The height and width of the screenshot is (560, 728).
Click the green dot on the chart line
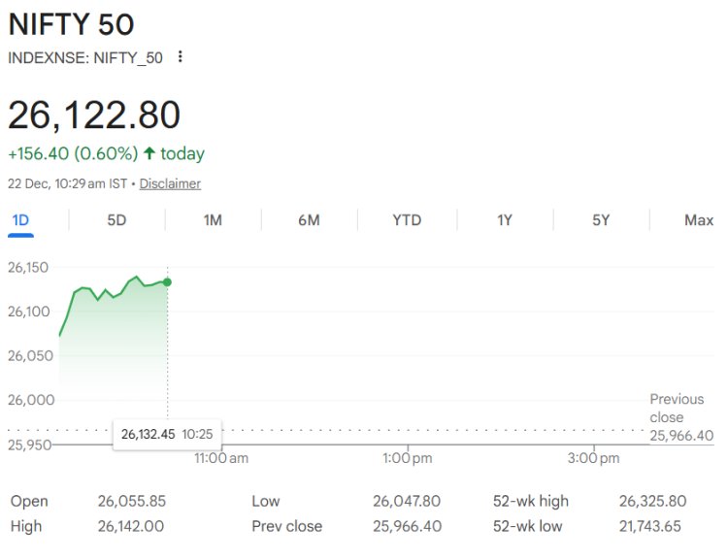pos(168,281)
